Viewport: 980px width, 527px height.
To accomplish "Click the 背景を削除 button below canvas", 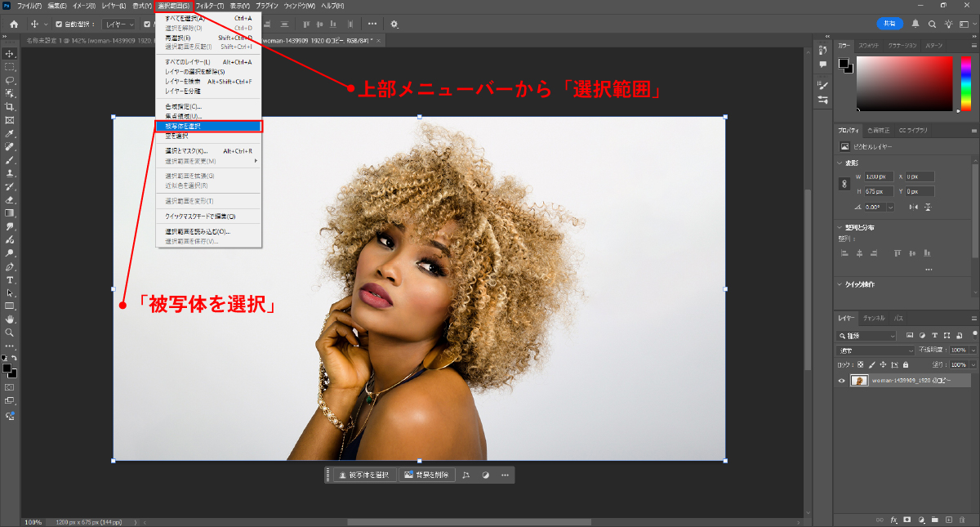I will [x=426, y=475].
